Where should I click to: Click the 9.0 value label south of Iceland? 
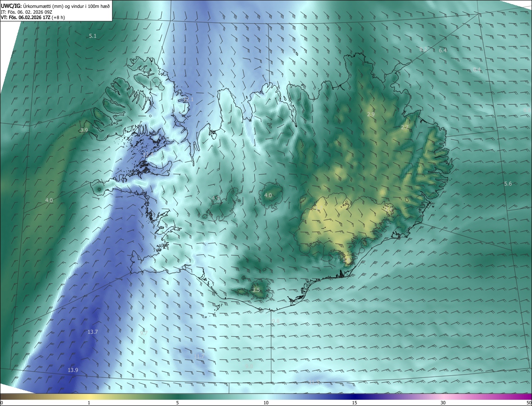(249, 366)
